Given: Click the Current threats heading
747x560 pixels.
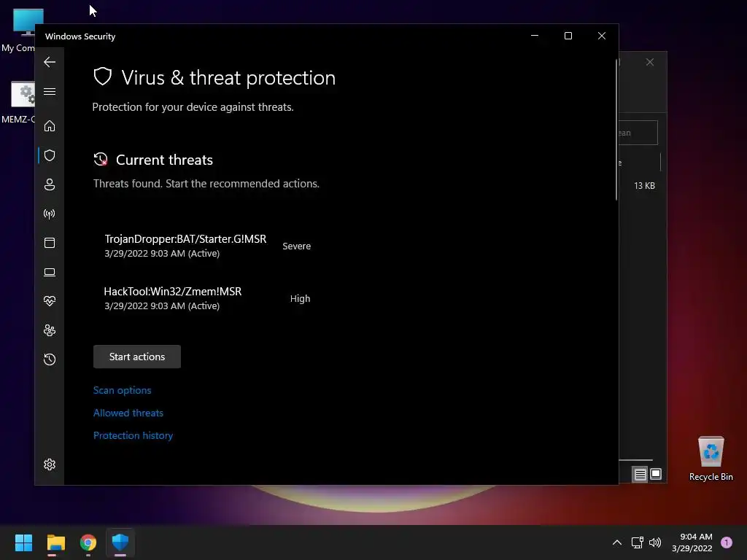Looking at the screenshot, I should tap(164, 160).
